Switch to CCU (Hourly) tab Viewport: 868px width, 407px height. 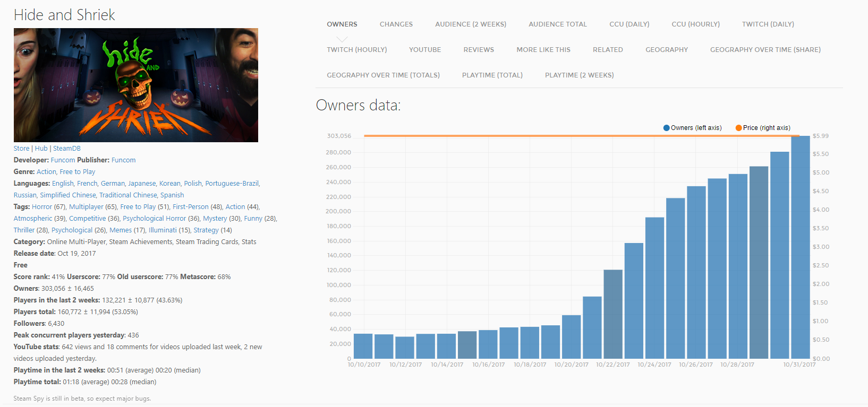point(695,24)
